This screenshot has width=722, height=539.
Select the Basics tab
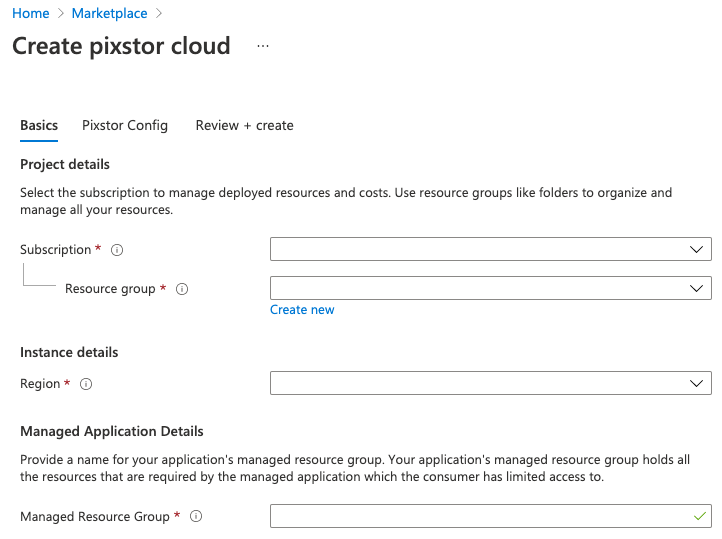click(39, 126)
